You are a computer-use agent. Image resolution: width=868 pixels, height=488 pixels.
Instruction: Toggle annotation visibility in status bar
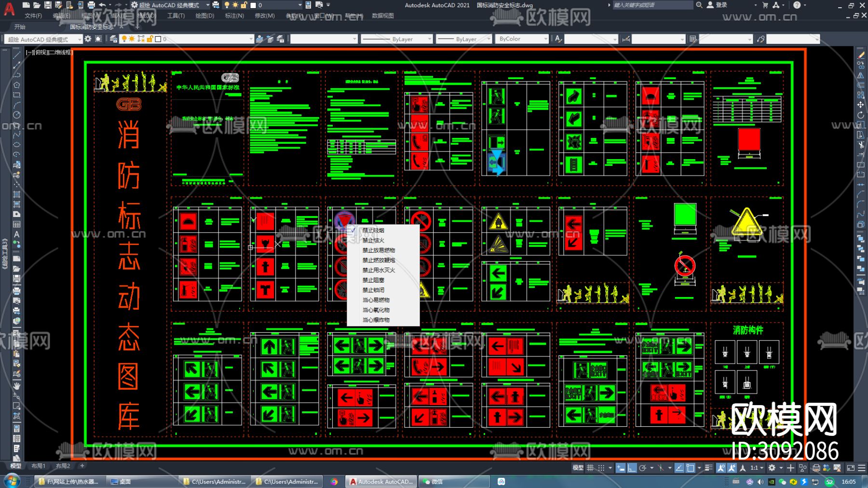click(721, 468)
